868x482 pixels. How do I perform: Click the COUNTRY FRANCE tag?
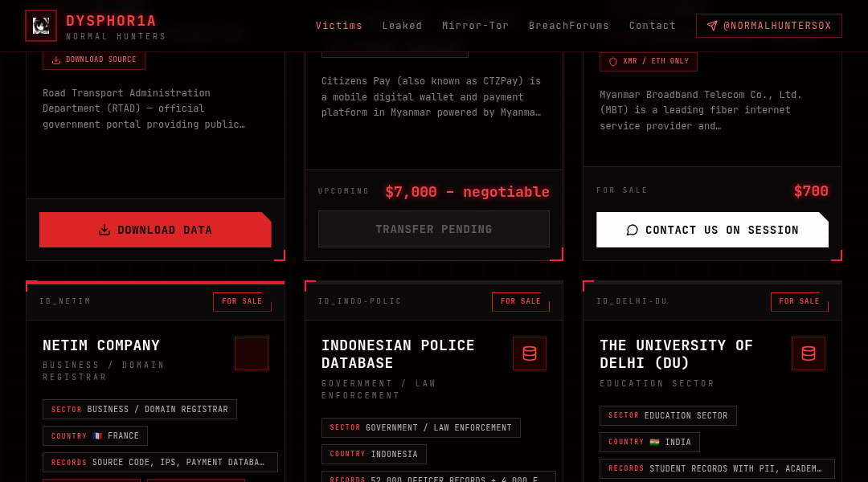[x=95, y=436]
